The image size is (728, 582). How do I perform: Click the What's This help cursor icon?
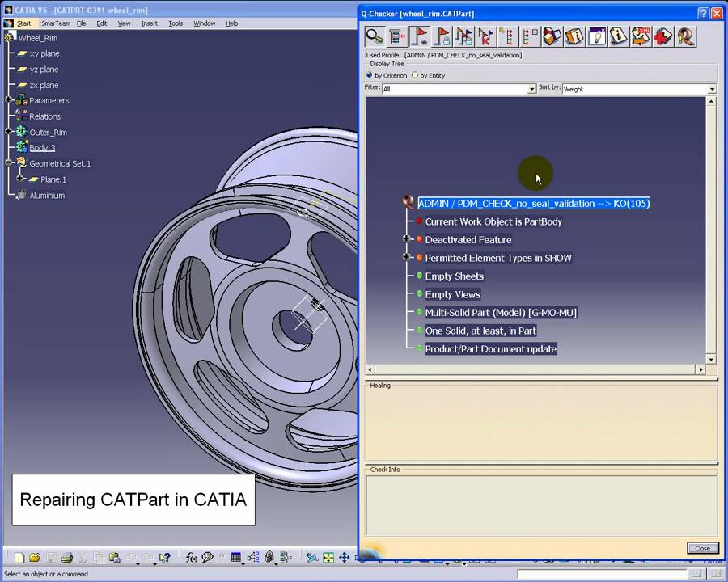(x=164, y=558)
